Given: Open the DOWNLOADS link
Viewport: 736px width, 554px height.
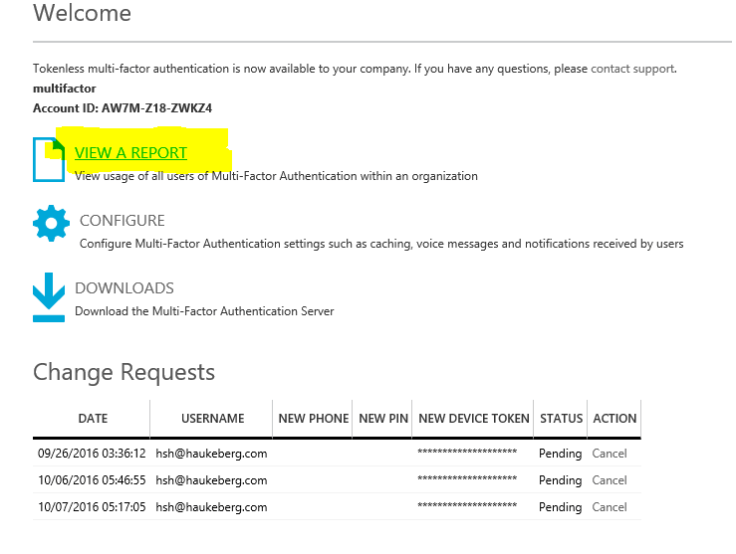Looking at the screenshot, I should click(x=124, y=288).
